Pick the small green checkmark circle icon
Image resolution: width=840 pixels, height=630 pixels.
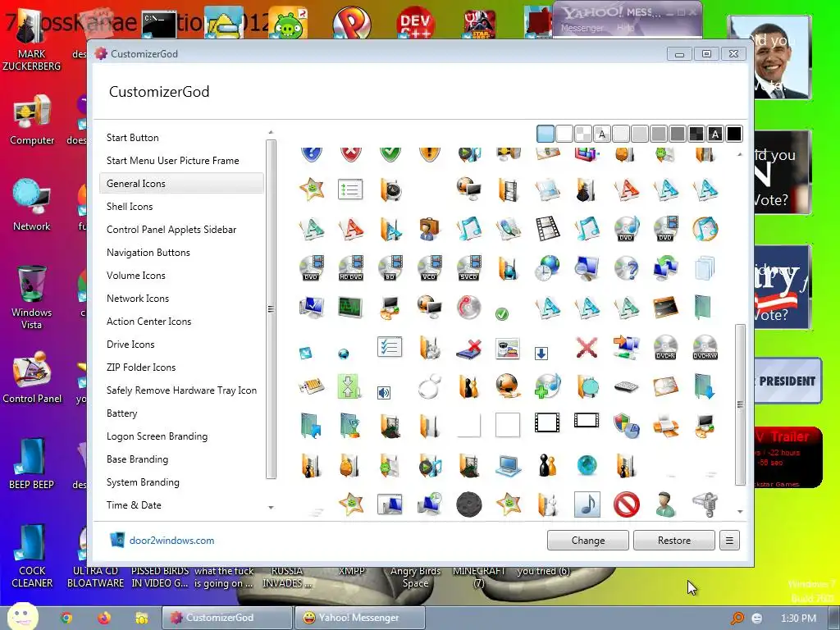pyautogui.click(x=502, y=314)
